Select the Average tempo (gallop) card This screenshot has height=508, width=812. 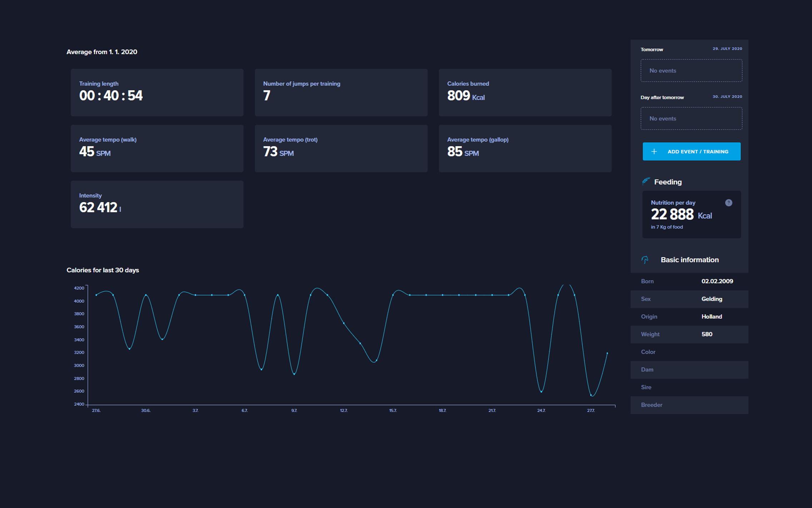click(525, 148)
